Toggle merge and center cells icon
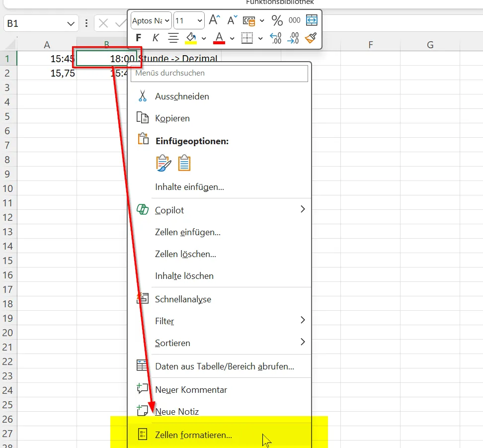 coord(312,20)
